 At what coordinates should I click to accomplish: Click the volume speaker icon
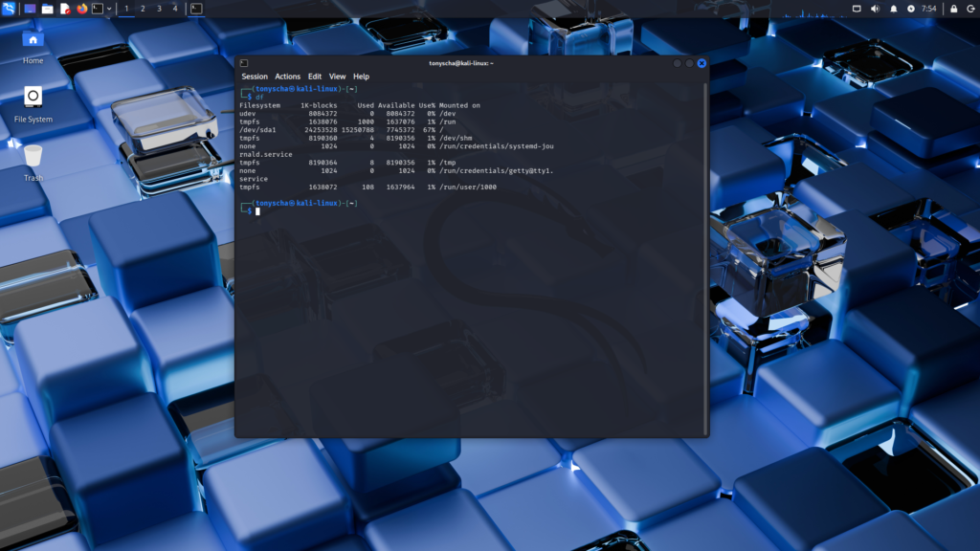point(875,9)
